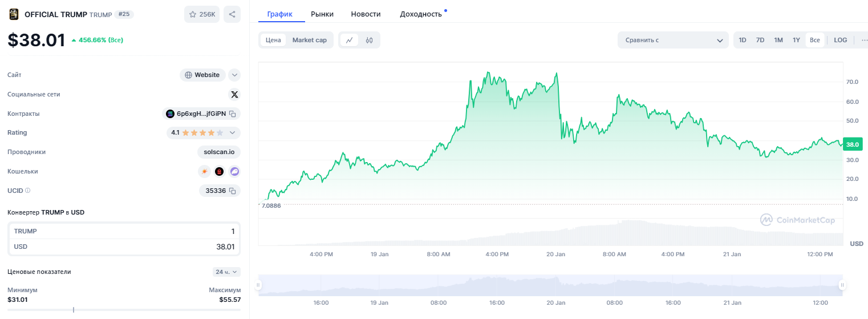This screenshot has width=868, height=319.
Task: Expand the Website dropdown chevron
Action: pyautogui.click(x=234, y=75)
